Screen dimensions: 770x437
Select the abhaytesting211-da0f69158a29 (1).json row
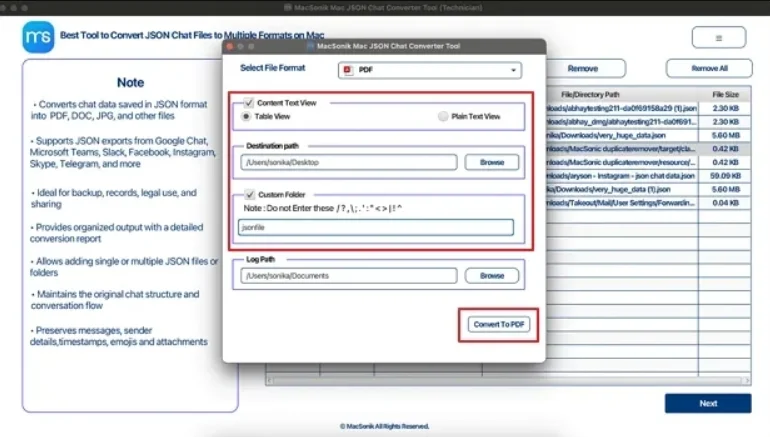[x=648, y=108]
